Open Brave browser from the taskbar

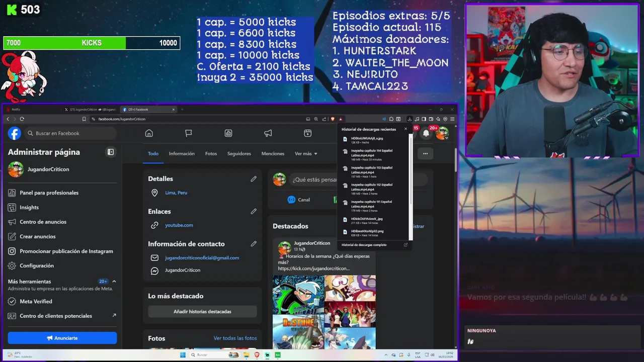click(257, 355)
